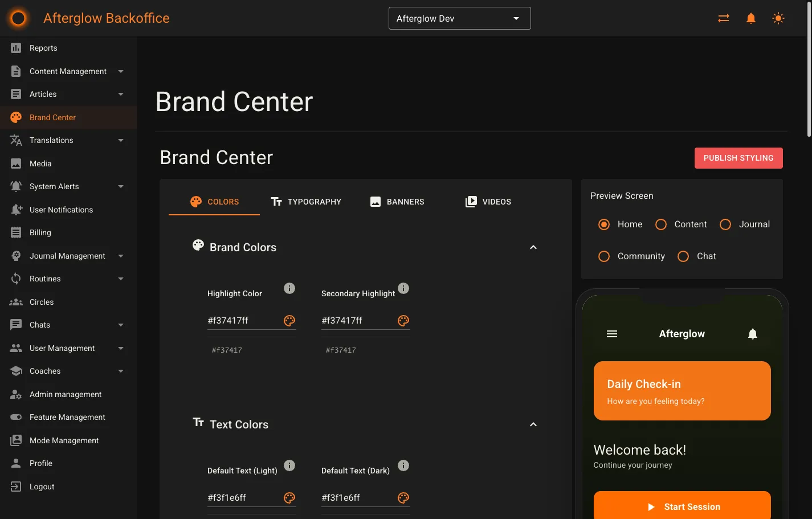Image resolution: width=812 pixels, height=519 pixels.
Task: Open the Media section in the sidebar
Action: pos(40,164)
